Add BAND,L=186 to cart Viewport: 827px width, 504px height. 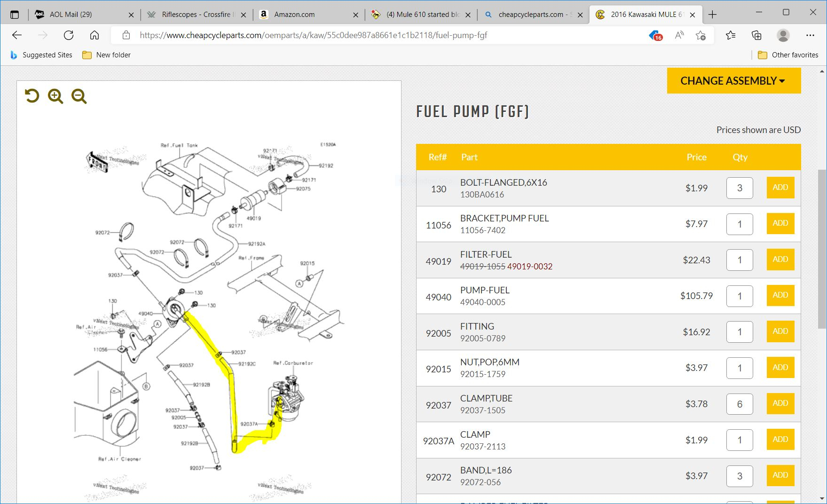(x=780, y=475)
